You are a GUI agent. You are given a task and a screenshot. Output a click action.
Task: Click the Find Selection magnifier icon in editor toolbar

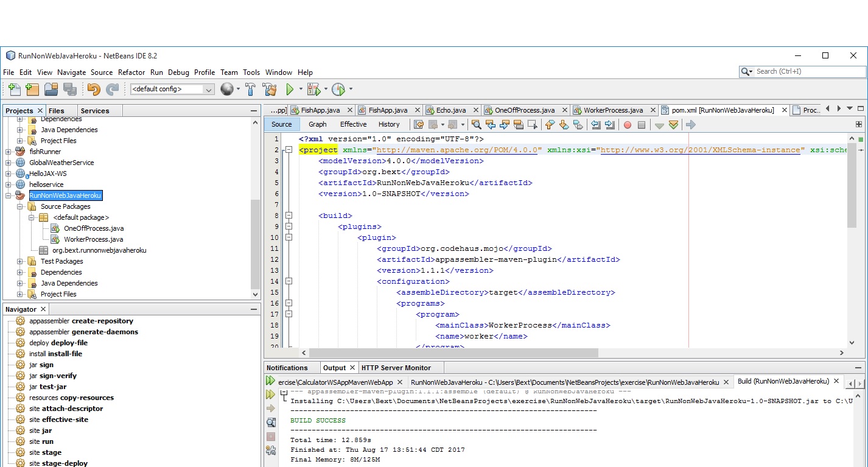point(476,125)
